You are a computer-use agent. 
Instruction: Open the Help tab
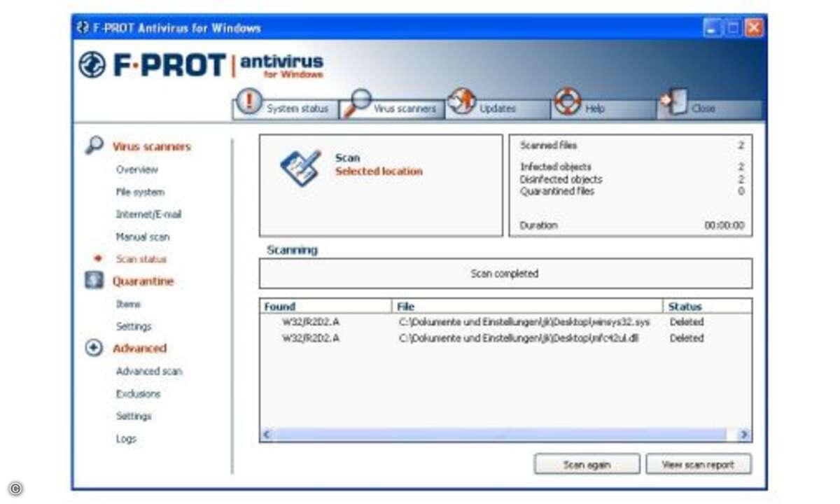coord(603,108)
